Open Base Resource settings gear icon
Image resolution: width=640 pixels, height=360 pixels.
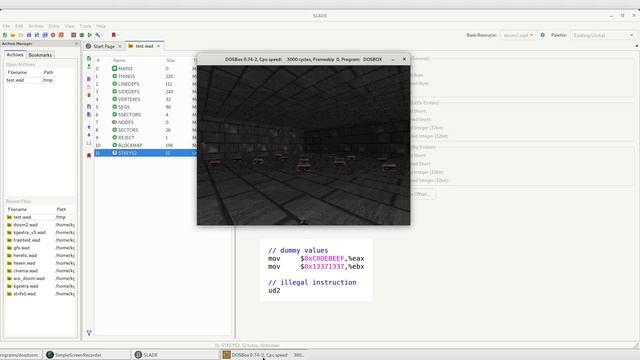[542, 35]
